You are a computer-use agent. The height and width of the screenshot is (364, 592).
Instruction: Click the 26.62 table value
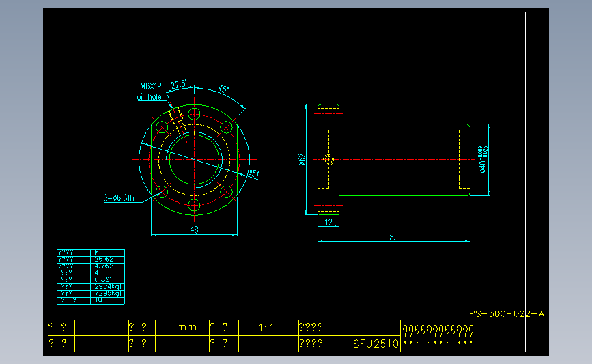pos(104,259)
